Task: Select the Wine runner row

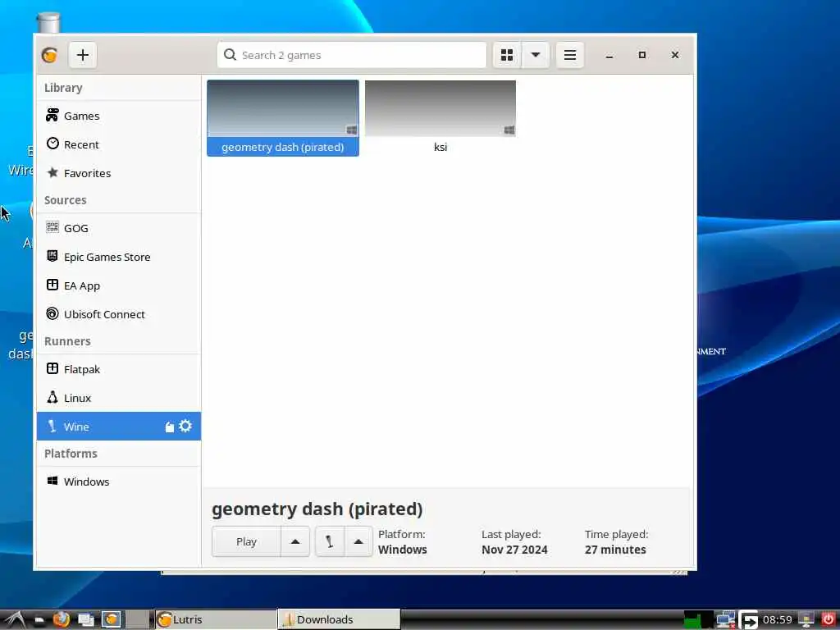Action: tap(119, 427)
